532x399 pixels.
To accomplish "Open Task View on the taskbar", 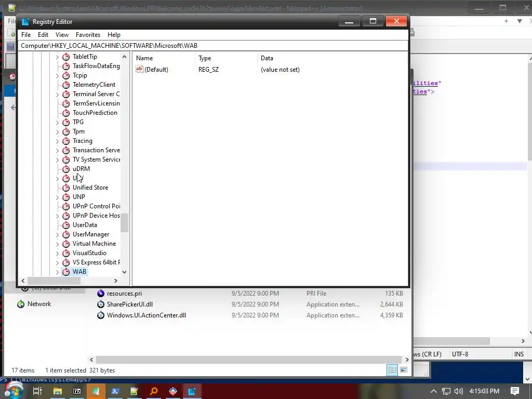I will (x=37, y=391).
